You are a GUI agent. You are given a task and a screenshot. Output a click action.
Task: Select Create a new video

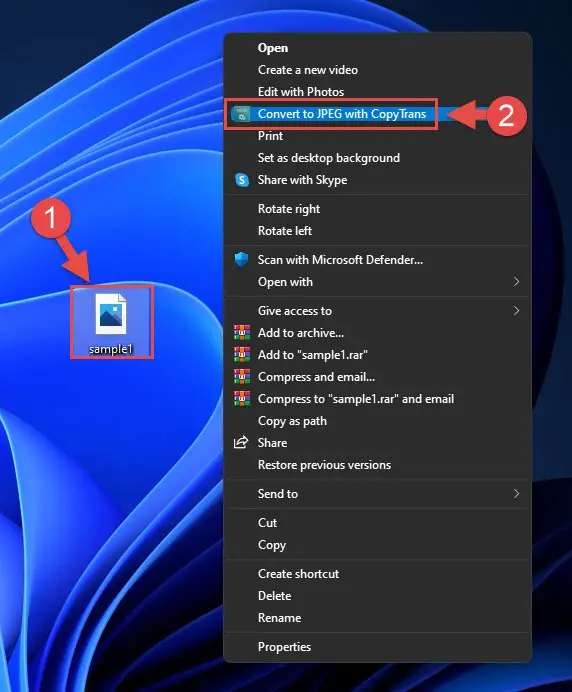coord(377,70)
